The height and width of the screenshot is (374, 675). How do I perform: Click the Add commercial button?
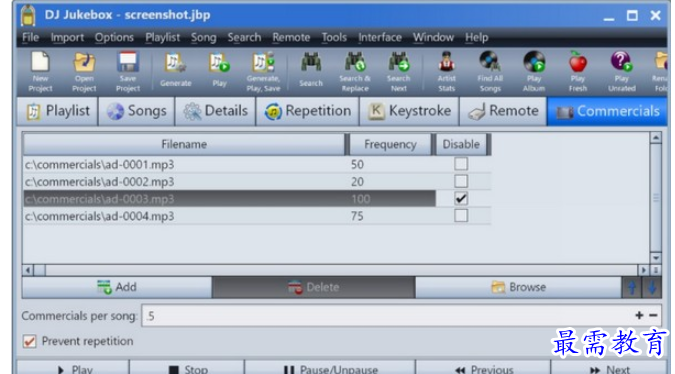[117, 287]
